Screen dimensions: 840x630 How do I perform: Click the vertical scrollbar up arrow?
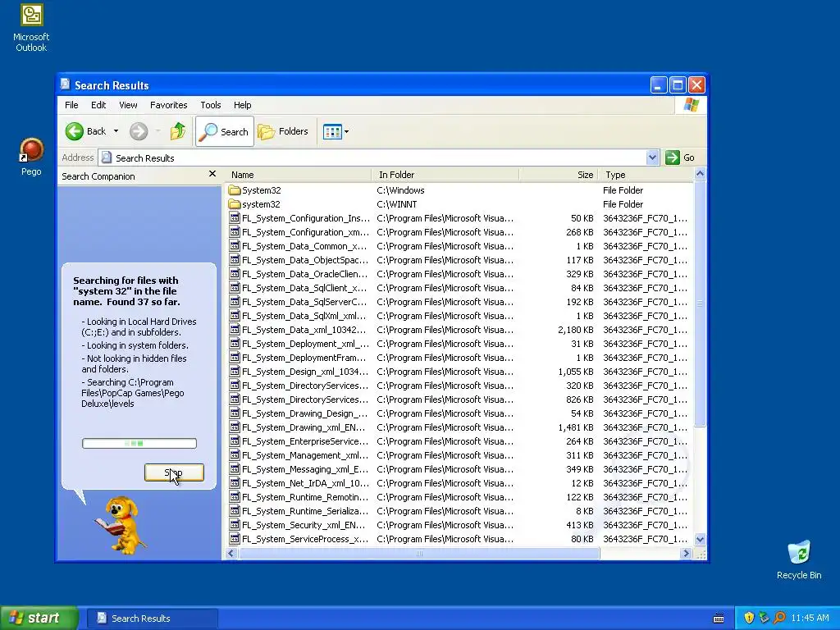[x=700, y=174]
